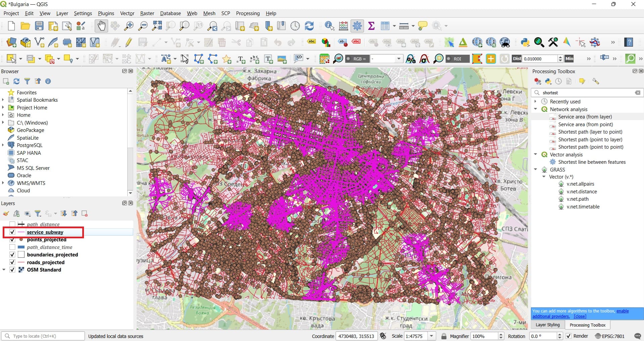This screenshot has width=644, height=341.
Task: Expand Recently used in toolbox
Action: pos(536,101)
